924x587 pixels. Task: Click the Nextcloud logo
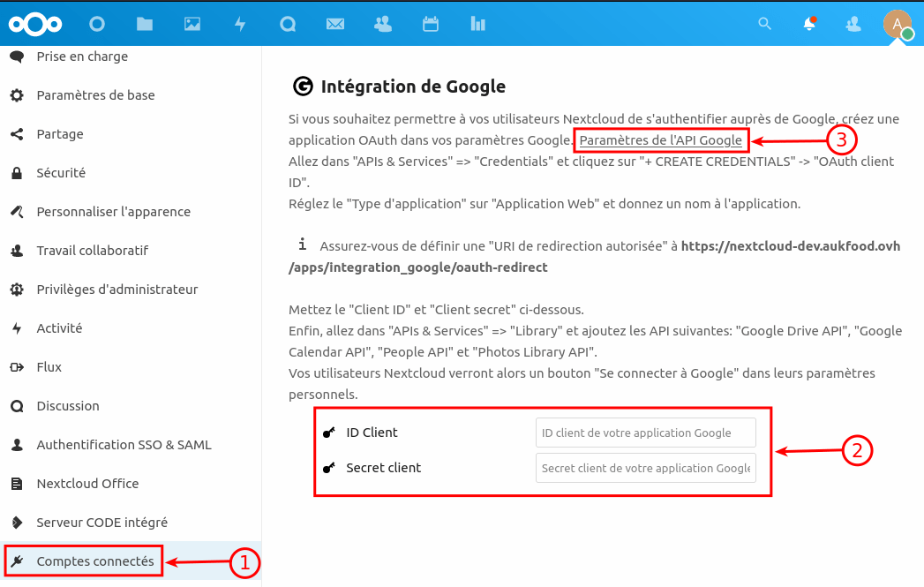click(35, 24)
